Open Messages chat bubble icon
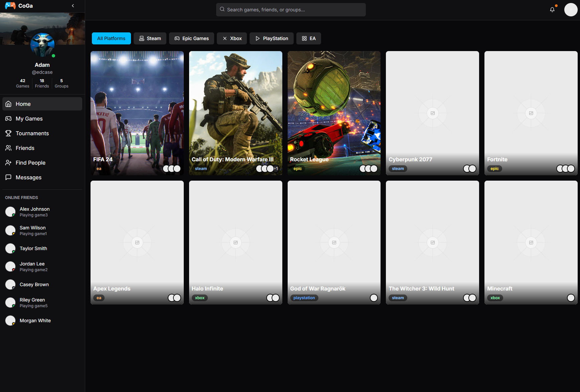580x392 pixels. click(x=9, y=177)
